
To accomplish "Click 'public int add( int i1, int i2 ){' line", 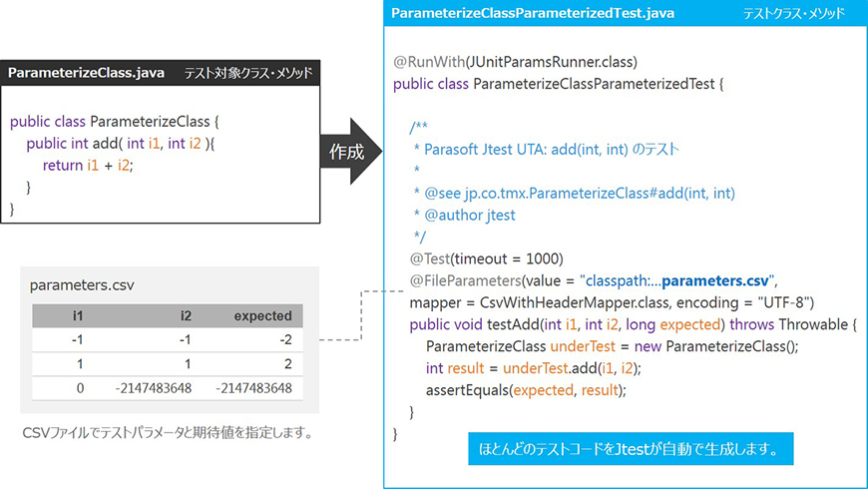I will (x=120, y=144).
